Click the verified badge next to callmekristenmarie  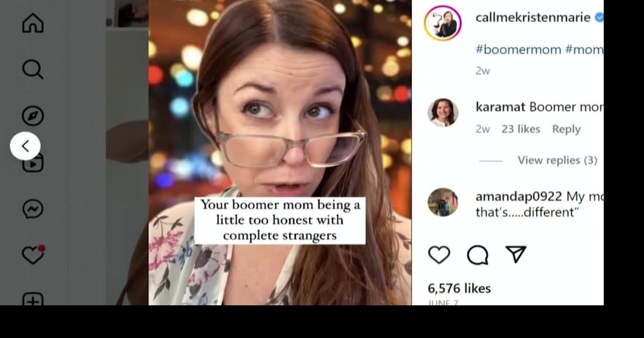[599, 17]
